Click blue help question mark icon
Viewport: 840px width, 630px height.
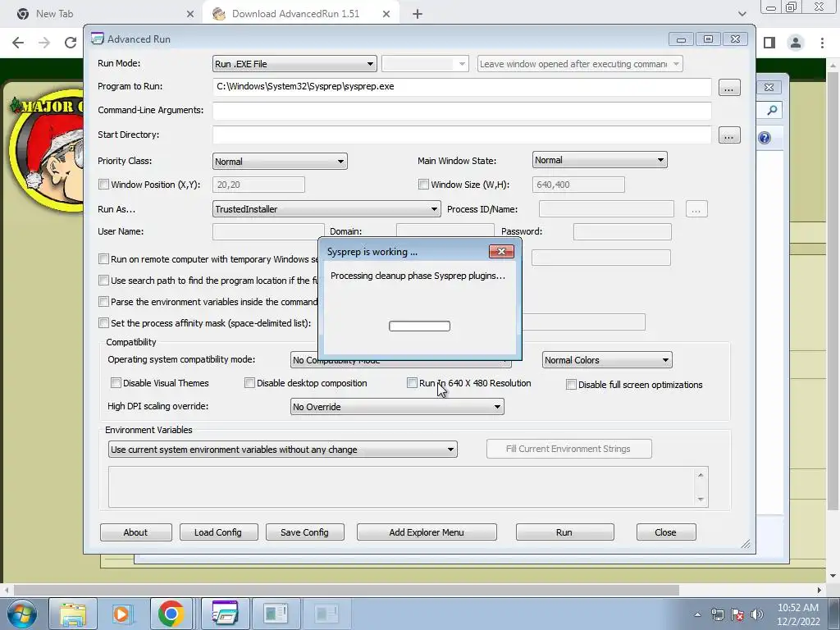click(x=765, y=138)
